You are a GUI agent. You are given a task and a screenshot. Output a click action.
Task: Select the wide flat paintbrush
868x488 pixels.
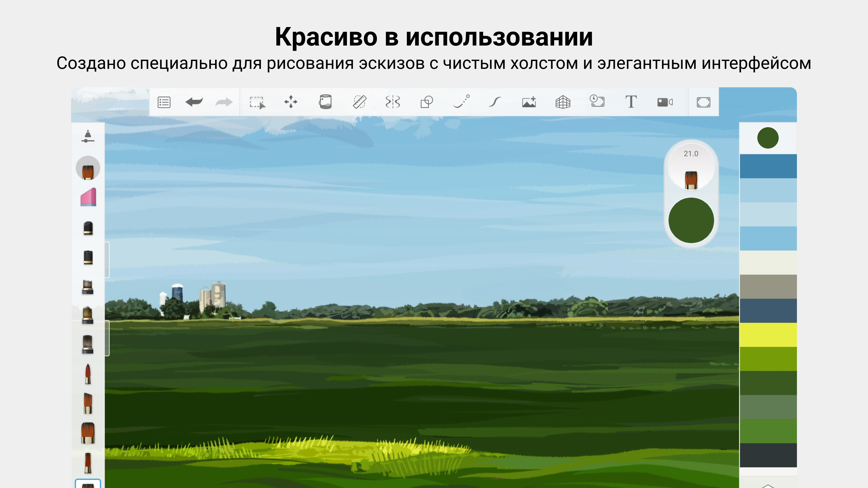click(x=88, y=433)
